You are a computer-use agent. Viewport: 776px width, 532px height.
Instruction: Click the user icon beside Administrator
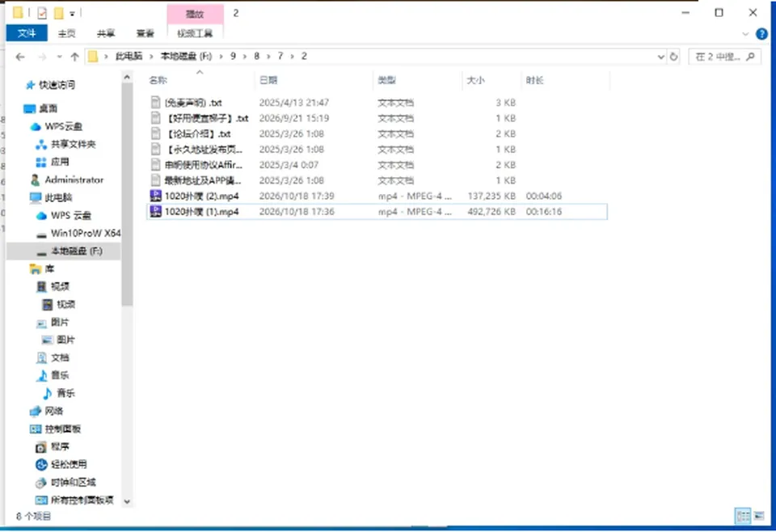pyautogui.click(x=35, y=179)
